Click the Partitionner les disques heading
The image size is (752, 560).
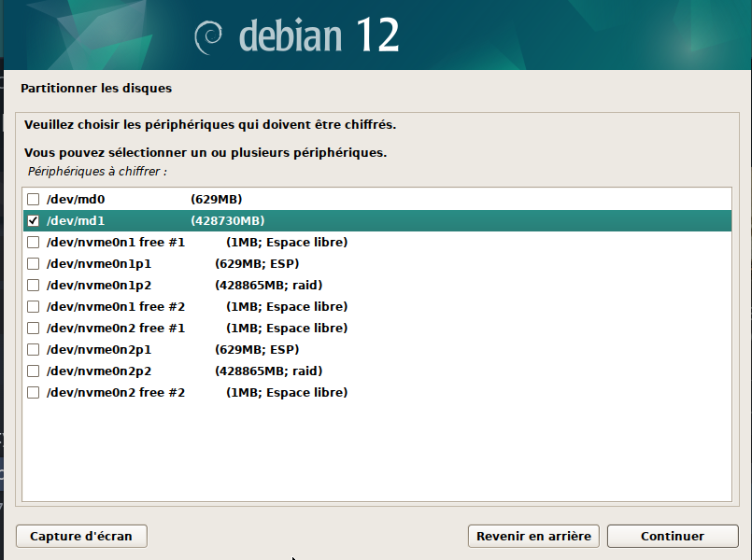click(x=96, y=89)
